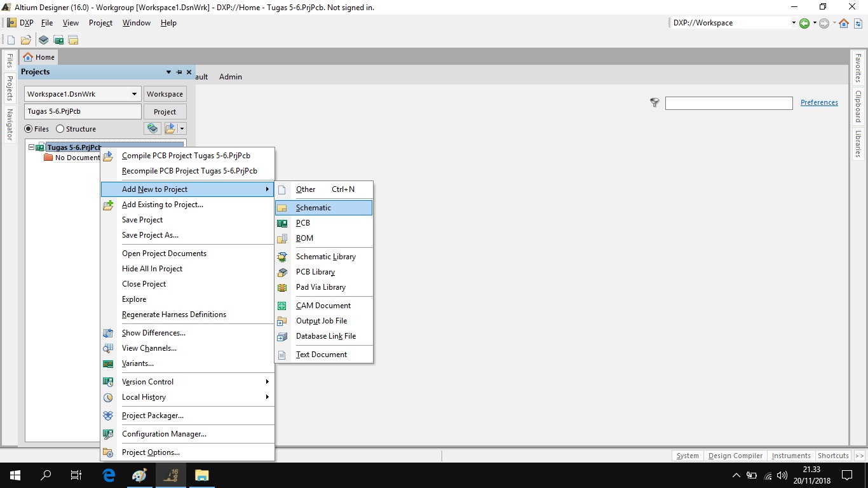Image resolution: width=868 pixels, height=488 pixels.
Task: Click the Design Compiler status button
Action: point(735,456)
